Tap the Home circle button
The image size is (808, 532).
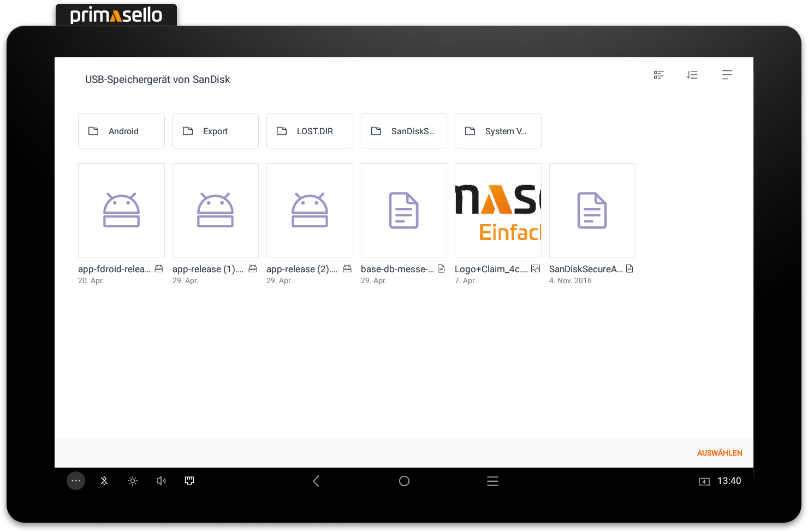coord(404,481)
